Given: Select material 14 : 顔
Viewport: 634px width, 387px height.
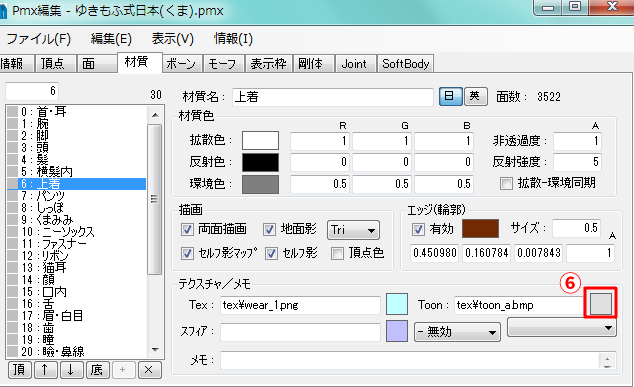Looking at the screenshot, I should pyautogui.click(x=77, y=280).
